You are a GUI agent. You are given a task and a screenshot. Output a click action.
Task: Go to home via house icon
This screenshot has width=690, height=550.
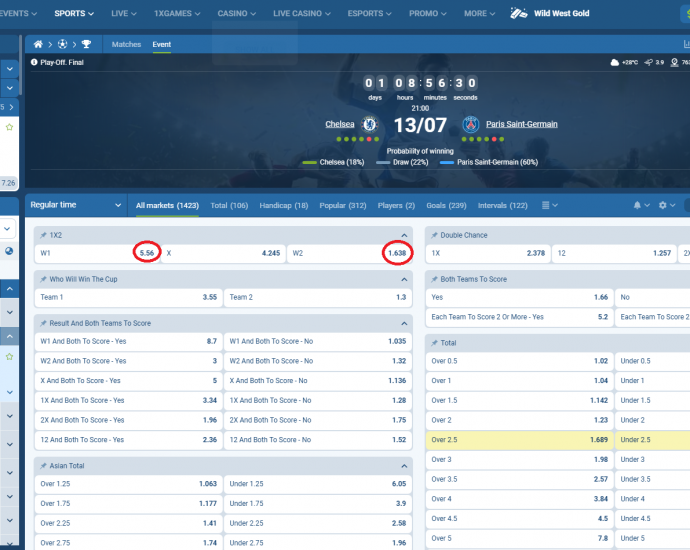pos(38,44)
